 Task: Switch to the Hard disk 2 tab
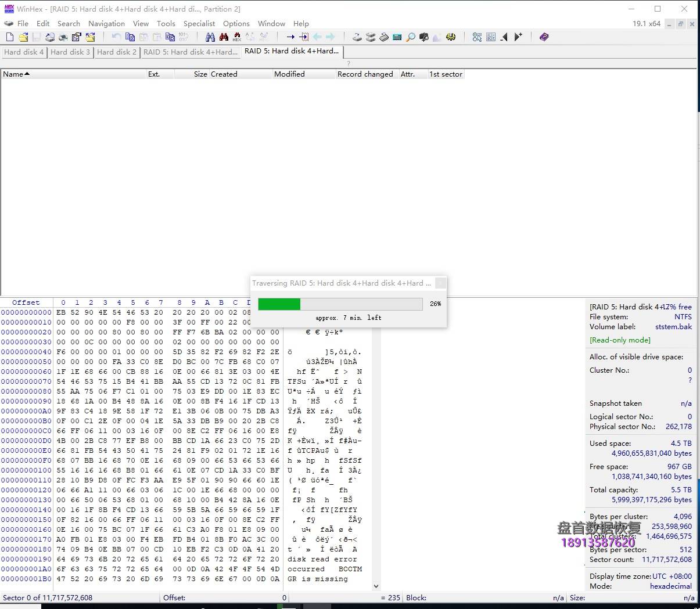click(x=117, y=52)
